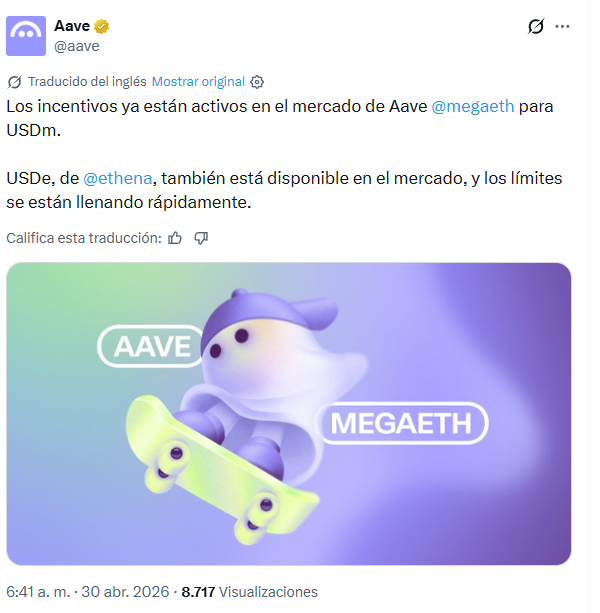Click the tweet timestamp 6:41 a. m.

click(38, 591)
